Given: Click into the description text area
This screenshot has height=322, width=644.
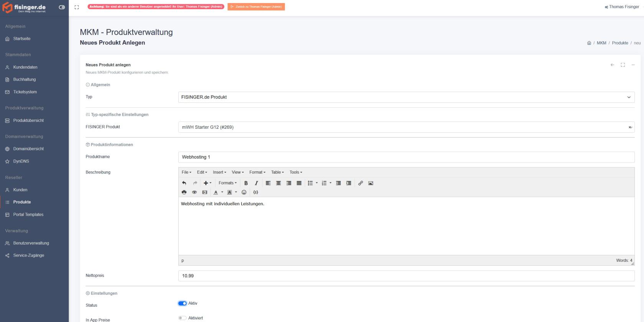Looking at the screenshot, I should click(x=406, y=226).
